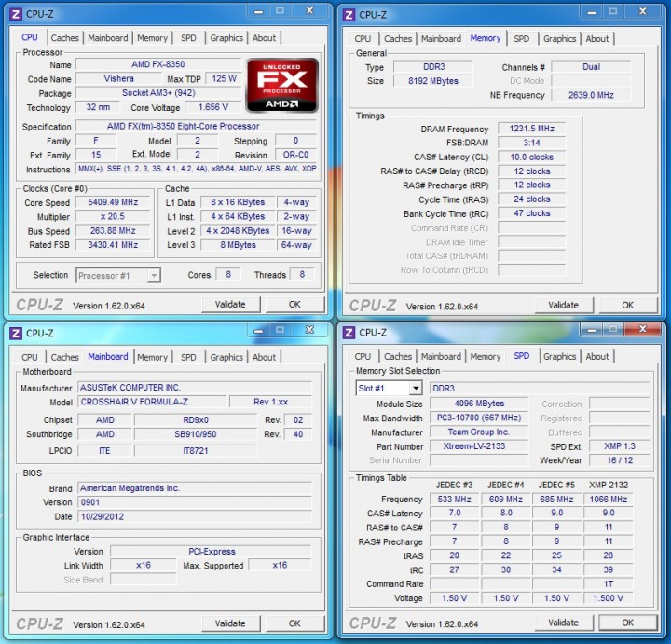Open the Slot #1 memory slot dropdown
This screenshot has width=671, height=644.
point(415,388)
